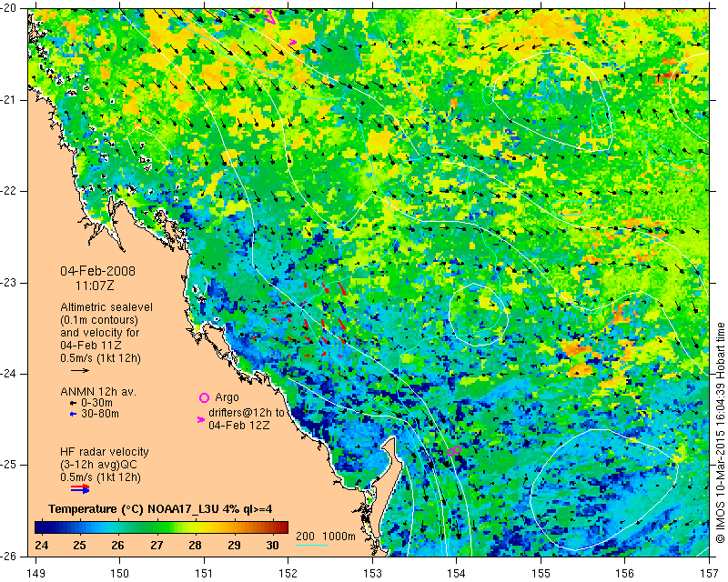Click the '200' bathymetry label
Screen dimensions: 728x582
tap(305, 537)
